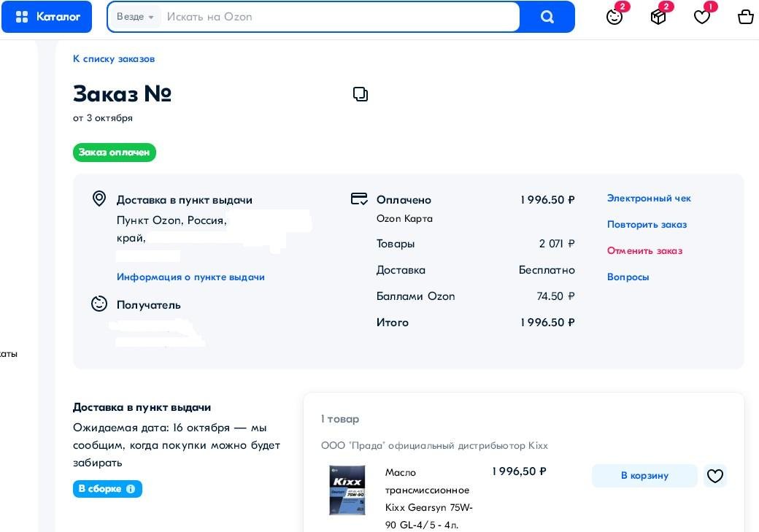Open Масло трансмиссионное Kixx Gearsyn product title

tap(429, 498)
